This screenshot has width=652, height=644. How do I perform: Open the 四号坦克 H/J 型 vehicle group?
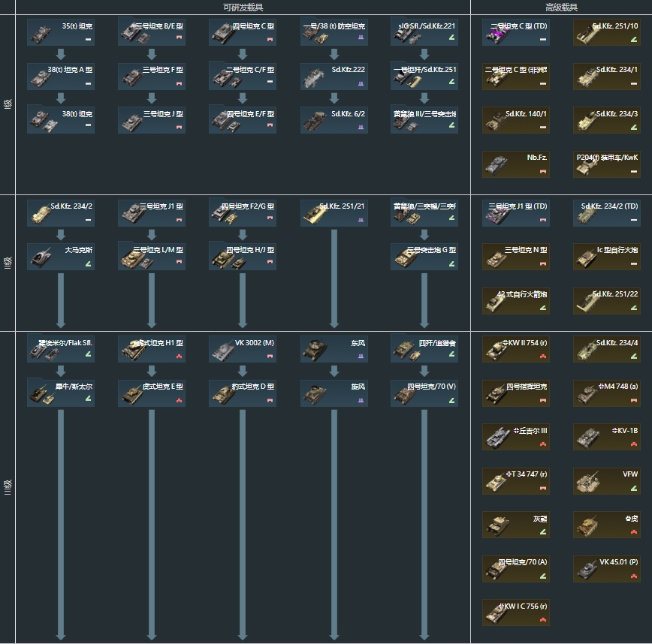point(243,256)
